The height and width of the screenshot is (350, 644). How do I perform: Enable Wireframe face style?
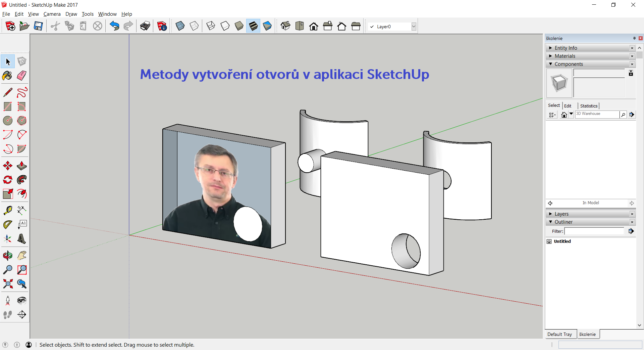(211, 26)
